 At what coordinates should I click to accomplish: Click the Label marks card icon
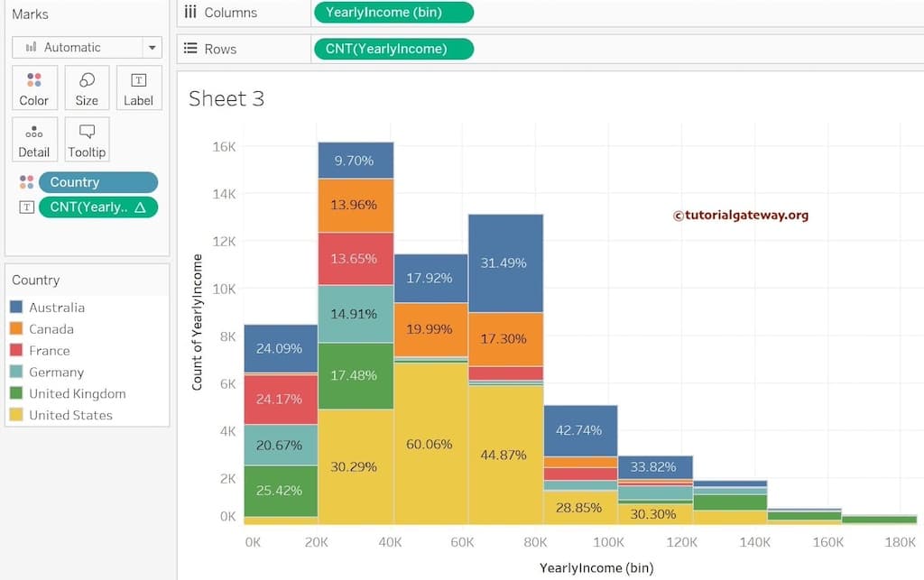pyautogui.click(x=139, y=87)
